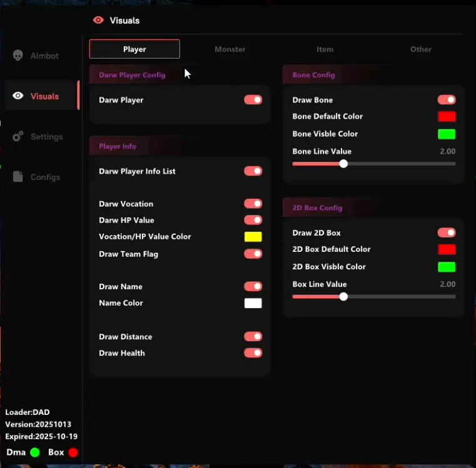Viewport: 476px width, 468px height.
Task: Click the Bone Line Value slider handle
Action: click(343, 164)
